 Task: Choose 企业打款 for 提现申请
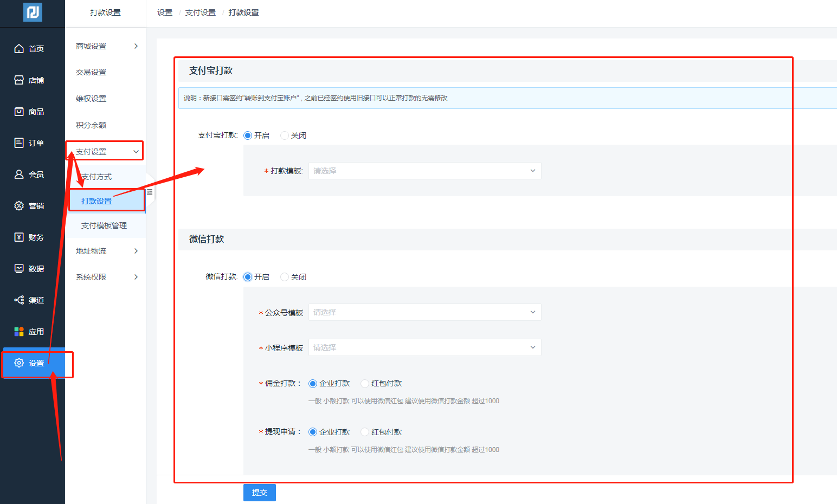click(x=313, y=432)
